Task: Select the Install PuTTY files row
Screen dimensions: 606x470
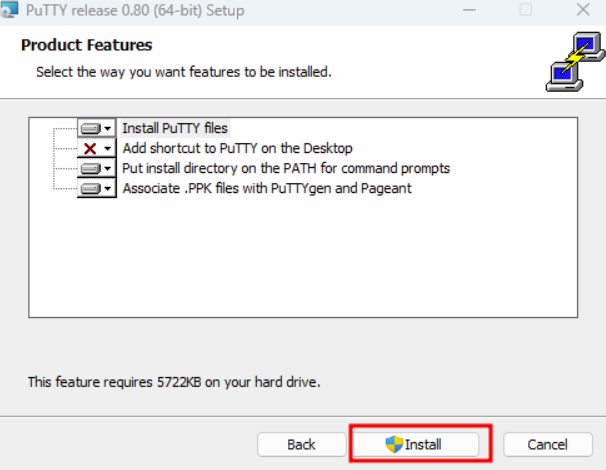Action: (175, 128)
